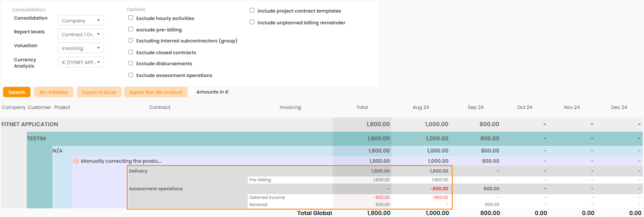Viewport: 644px width, 217px height.
Task: Click the Re-initialize button
Action: click(54, 92)
